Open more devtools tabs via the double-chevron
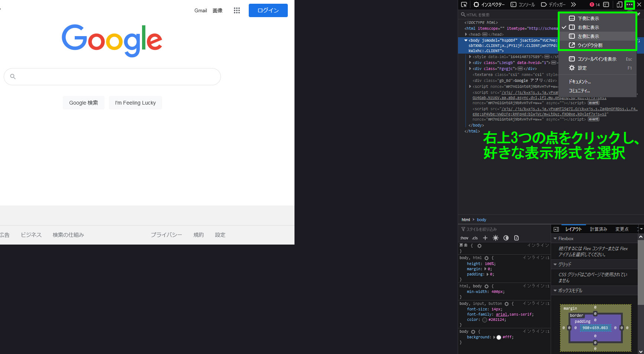Screen dimensions: 644x354 [x=573, y=4]
